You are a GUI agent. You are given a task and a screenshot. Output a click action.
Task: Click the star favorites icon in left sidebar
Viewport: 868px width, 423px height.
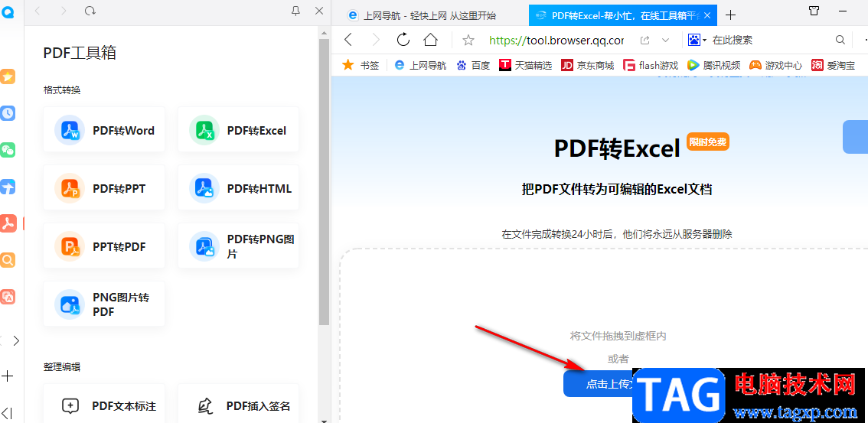click(8, 76)
